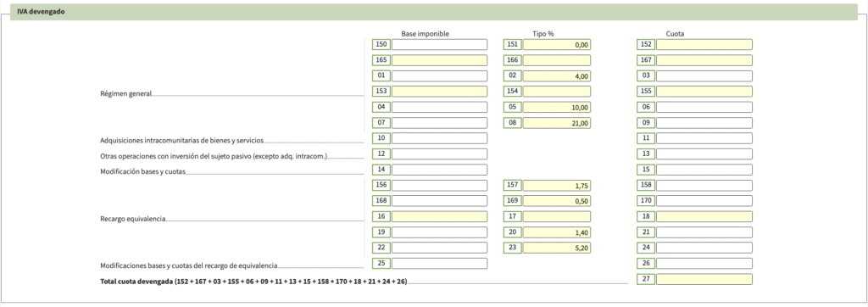The image size is (868, 307).
Task: Select base field 12 inversión sujeto pasivo
Action: [440, 154]
